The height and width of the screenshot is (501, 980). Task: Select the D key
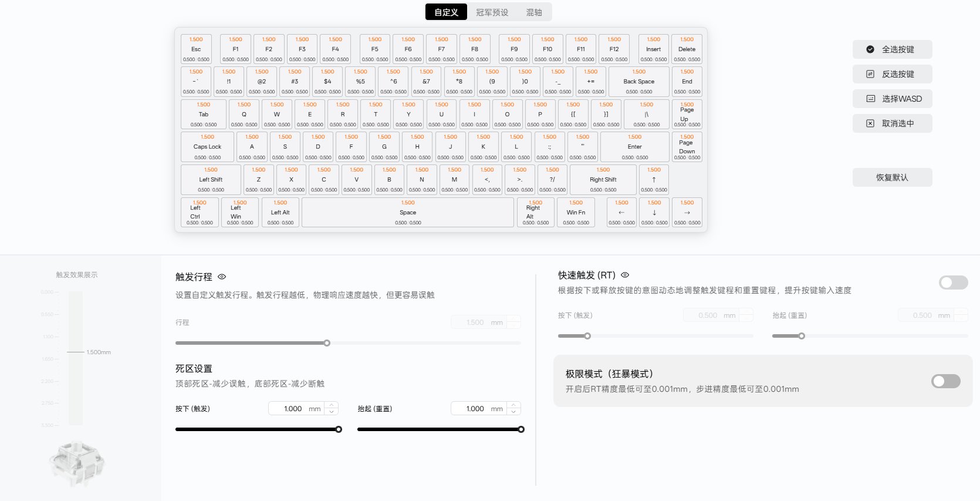click(x=318, y=147)
